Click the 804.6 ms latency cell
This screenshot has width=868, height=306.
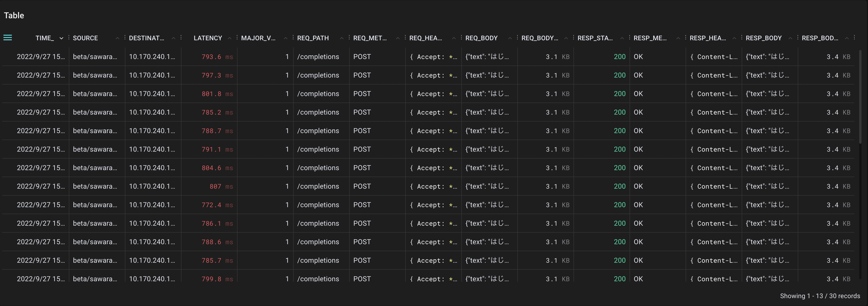point(217,168)
